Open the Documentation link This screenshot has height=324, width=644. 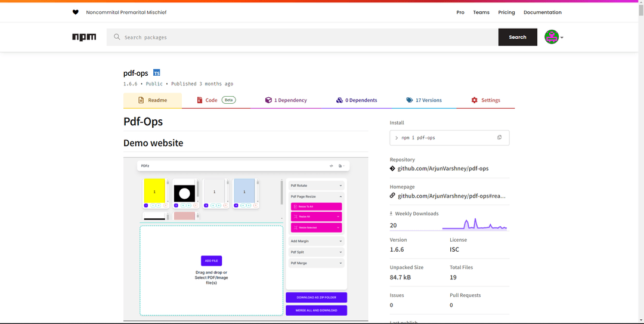pos(543,13)
